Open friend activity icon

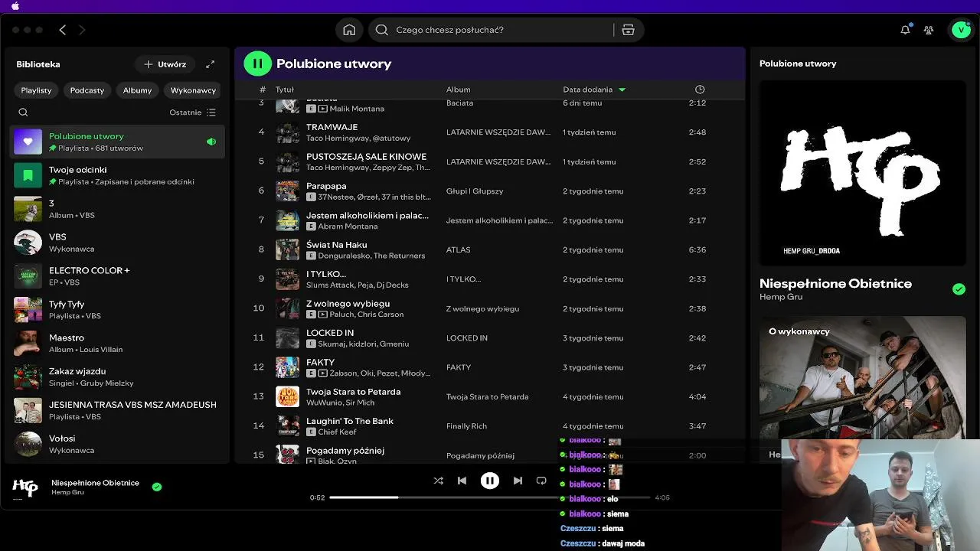click(x=929, y=30)
